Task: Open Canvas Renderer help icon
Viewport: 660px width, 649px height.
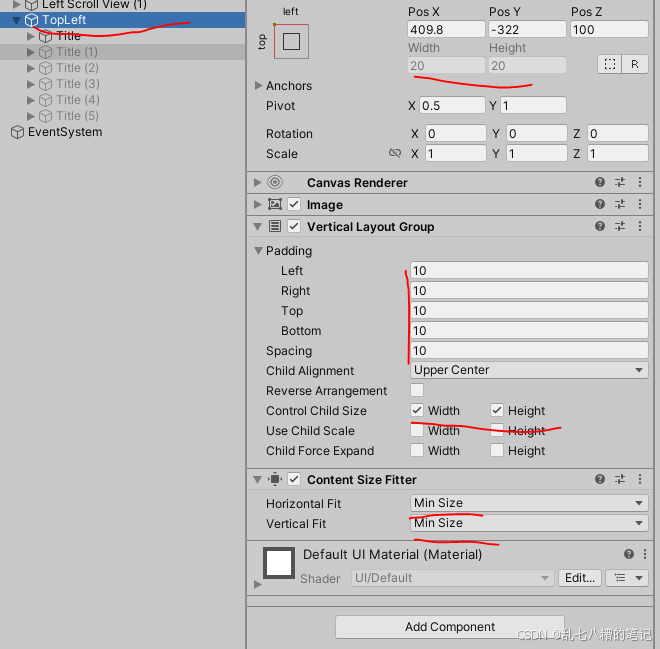Action: 600,182
